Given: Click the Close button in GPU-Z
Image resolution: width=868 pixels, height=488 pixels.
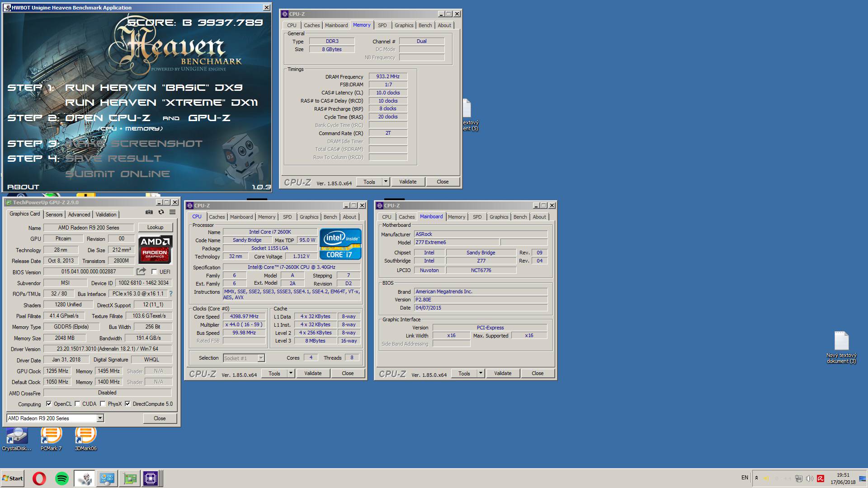Looking at the screenshot, I should 160,418.
